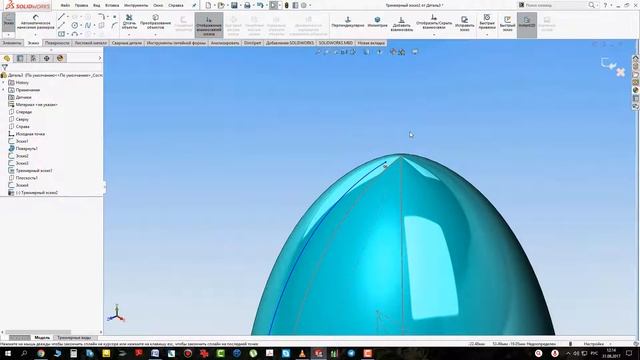Open the Инструменты (Tools) menu
Screen dimensions: 640x360
pyautogui.click(x=136, y=5)
